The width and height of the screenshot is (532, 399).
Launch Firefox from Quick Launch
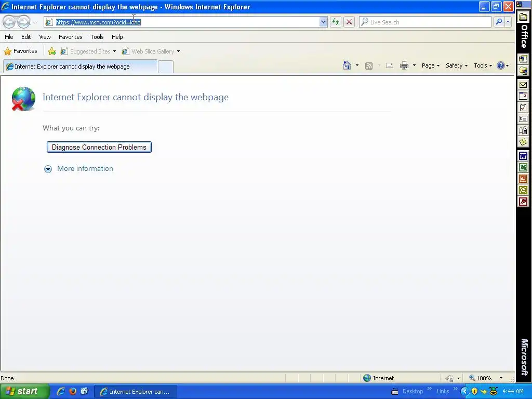(73, 391)
